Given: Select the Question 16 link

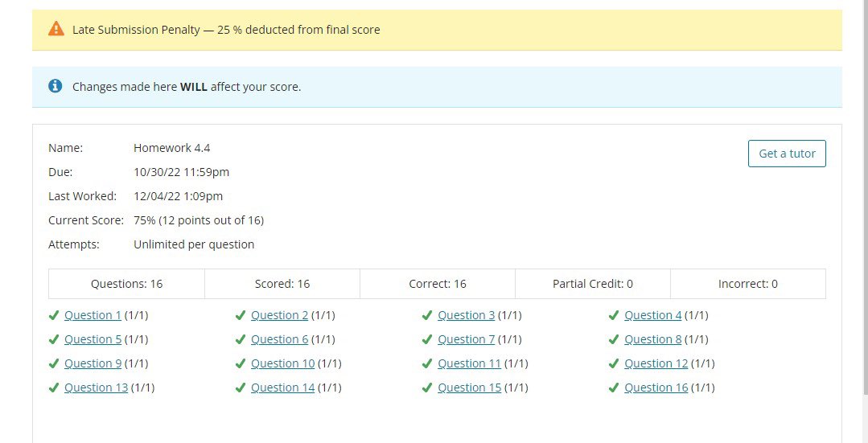Looking at the screenshot, I should 656,388.
